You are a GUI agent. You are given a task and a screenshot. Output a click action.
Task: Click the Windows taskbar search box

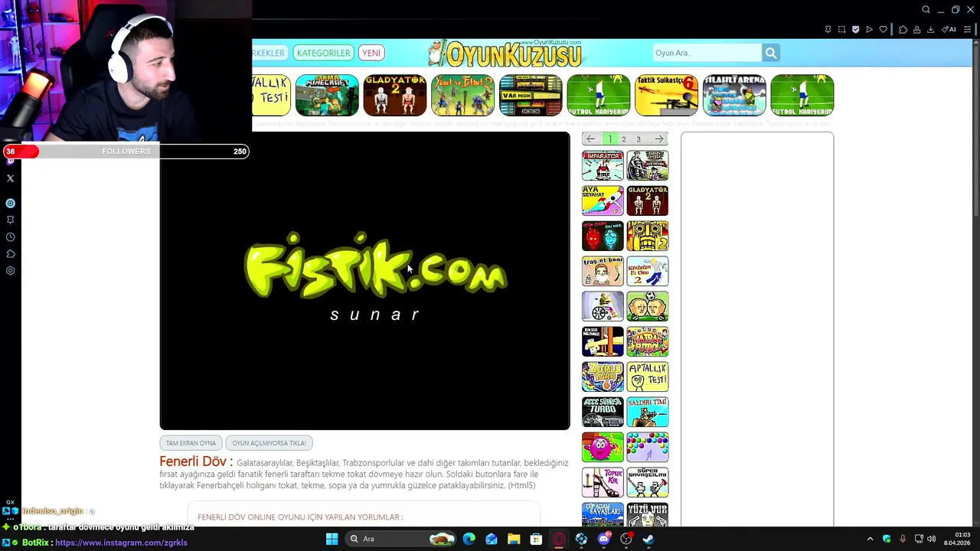click(401, 539)
